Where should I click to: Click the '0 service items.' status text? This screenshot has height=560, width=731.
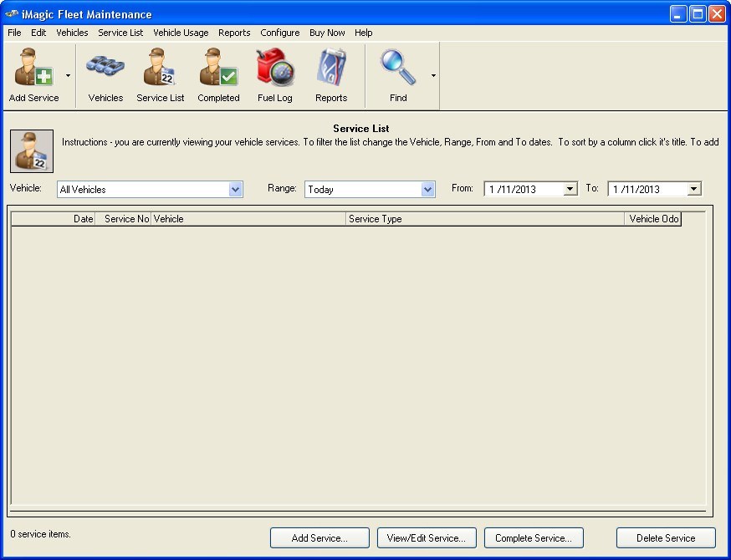(x=40, y=534)
